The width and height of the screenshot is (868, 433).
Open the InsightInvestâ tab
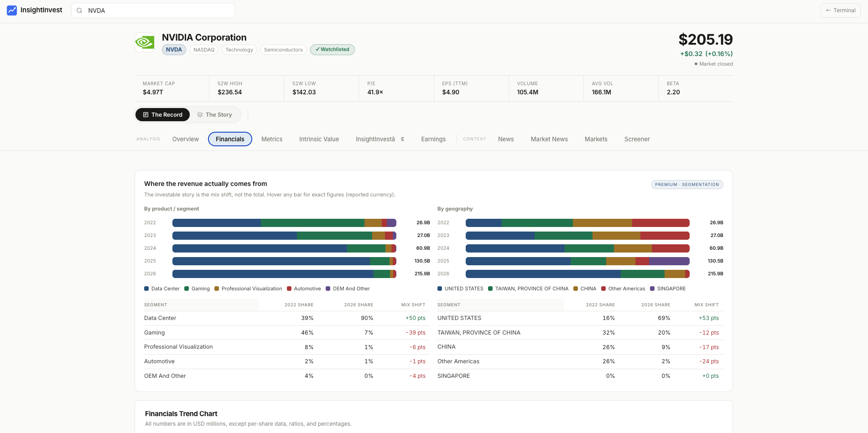tap(380, 139)
